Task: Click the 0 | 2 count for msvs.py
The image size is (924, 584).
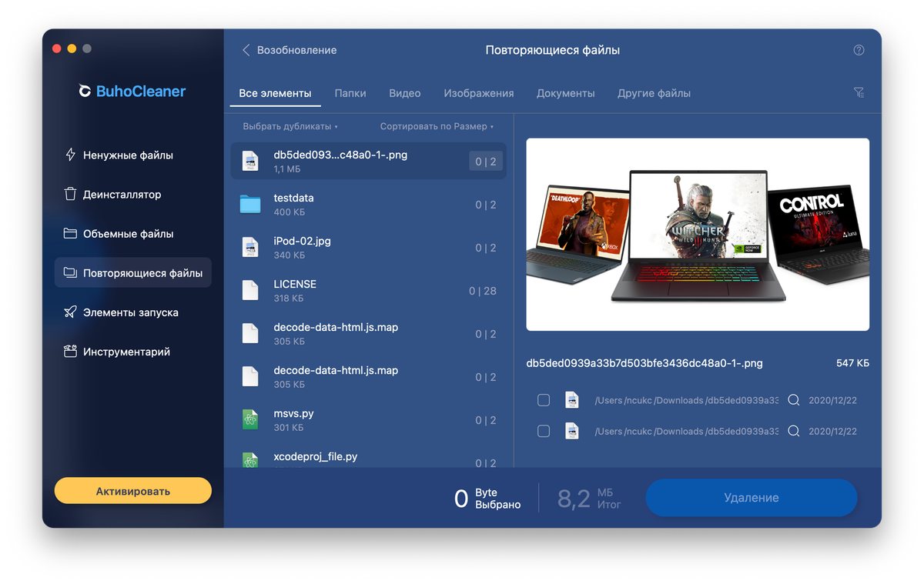Action: click(486, 420)
